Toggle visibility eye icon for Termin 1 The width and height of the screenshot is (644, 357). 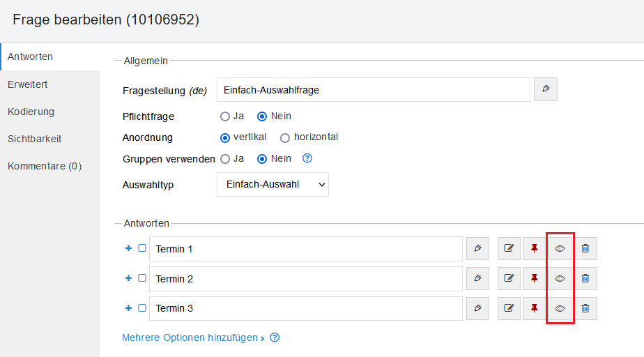click(x=560, y=248)
